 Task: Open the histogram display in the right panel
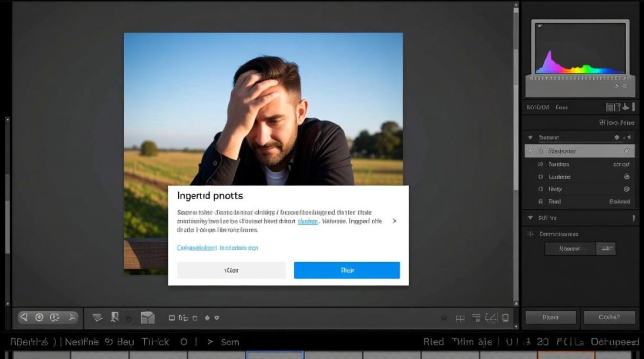coord(580,47)
